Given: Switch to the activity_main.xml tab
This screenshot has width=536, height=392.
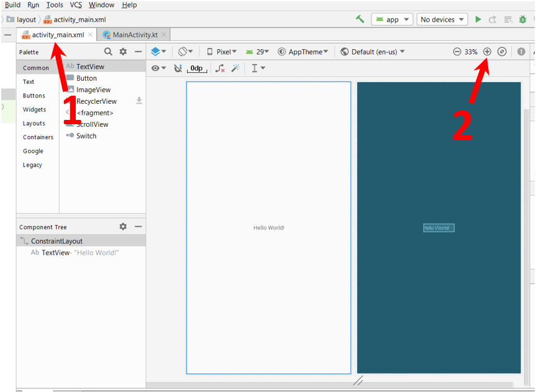Looking at the screenshot, I should coord(57,35).
